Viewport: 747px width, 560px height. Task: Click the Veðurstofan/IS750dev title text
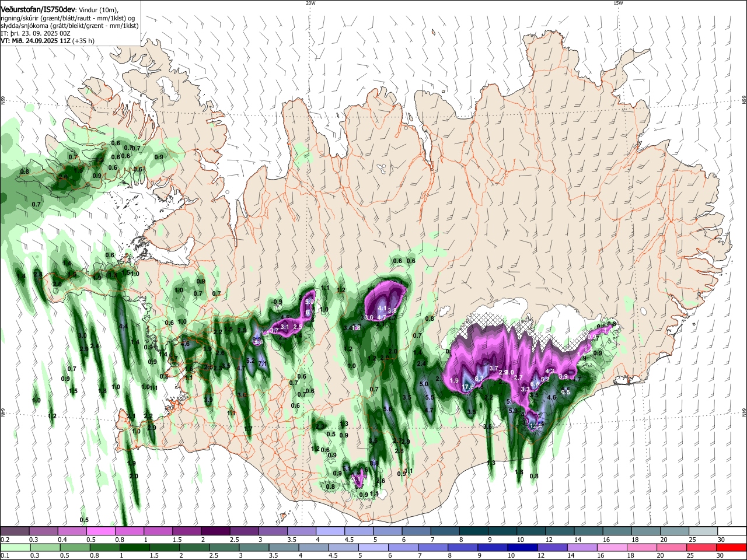click(x=37, y=10)
